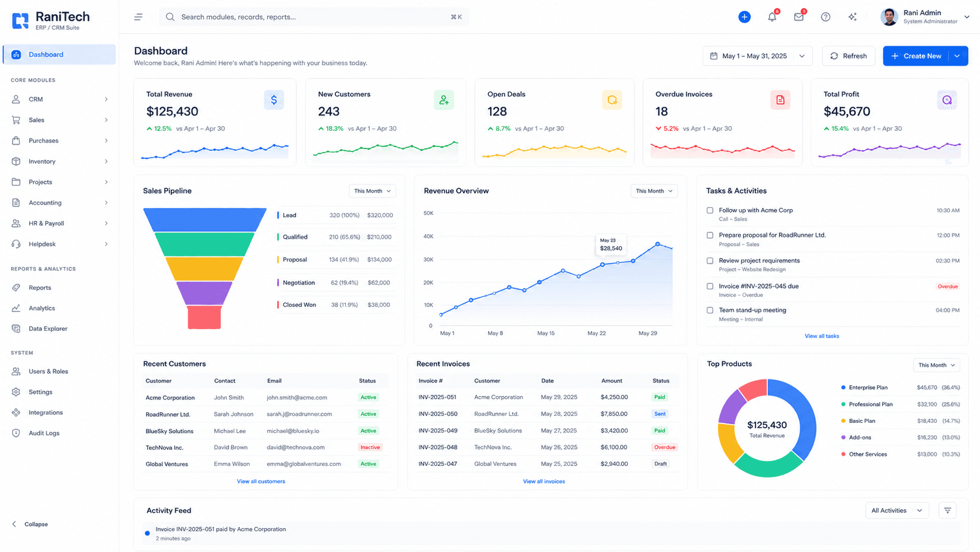Click the Enterprise Plan blue legend dot
This screenshot has height=552, width=980.
coord(843,388)
